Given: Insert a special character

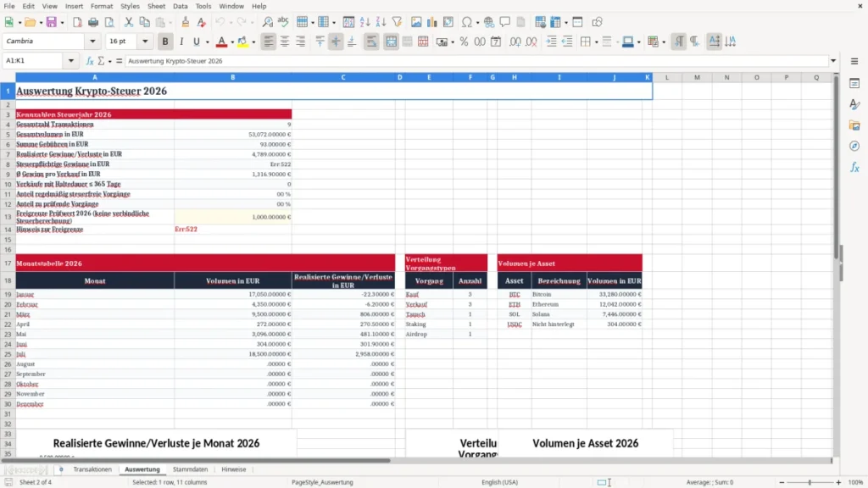Looking at the screenshot, I should click(467, 22).
